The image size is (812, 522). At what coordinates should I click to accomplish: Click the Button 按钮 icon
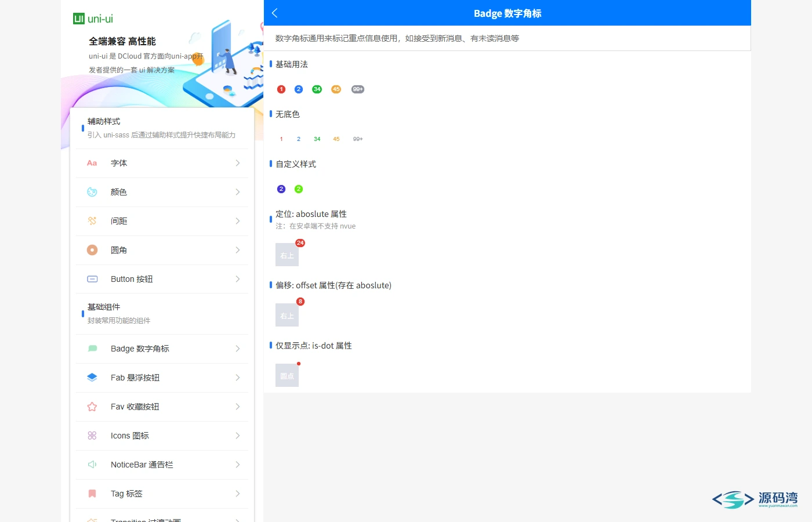(x=92, y=279)
